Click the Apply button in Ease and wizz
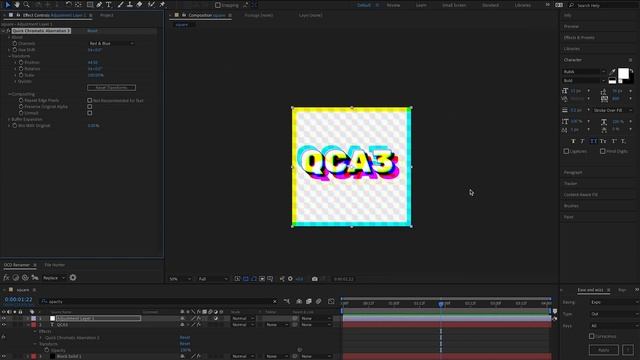The image size is (640, 360). 603,350
